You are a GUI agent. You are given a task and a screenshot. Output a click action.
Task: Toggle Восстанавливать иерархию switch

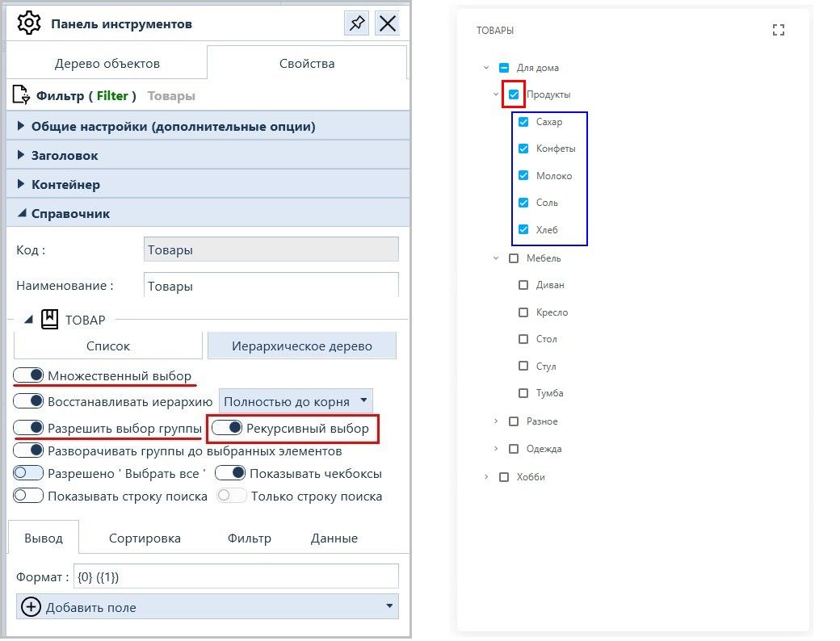pyautogui.click(x=28, y=401)
